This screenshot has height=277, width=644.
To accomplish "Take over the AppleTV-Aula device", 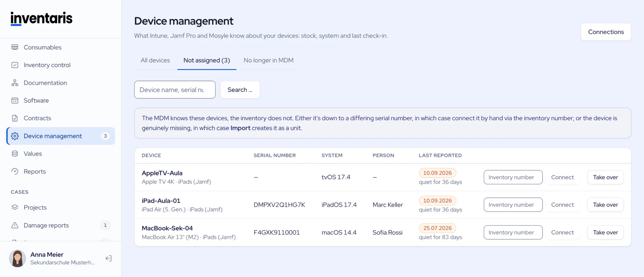I will click(605, 177).
